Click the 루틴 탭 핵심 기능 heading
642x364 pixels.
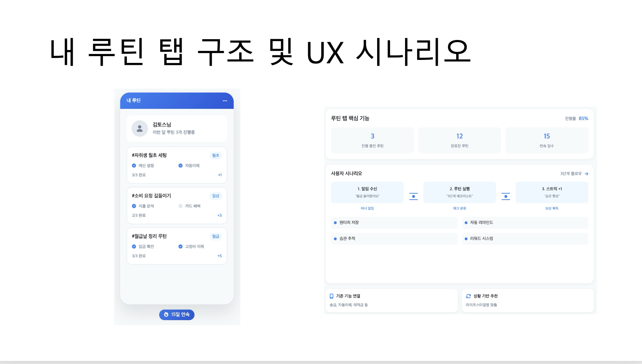350,118
